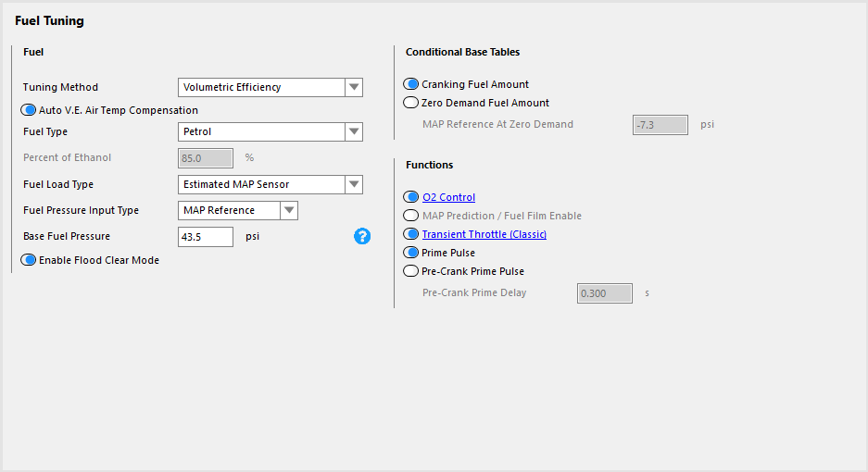Viewport: 868px width, 472px height.
Task: Toggle Cranking Fuel Amount off
Action: [410, 84]
